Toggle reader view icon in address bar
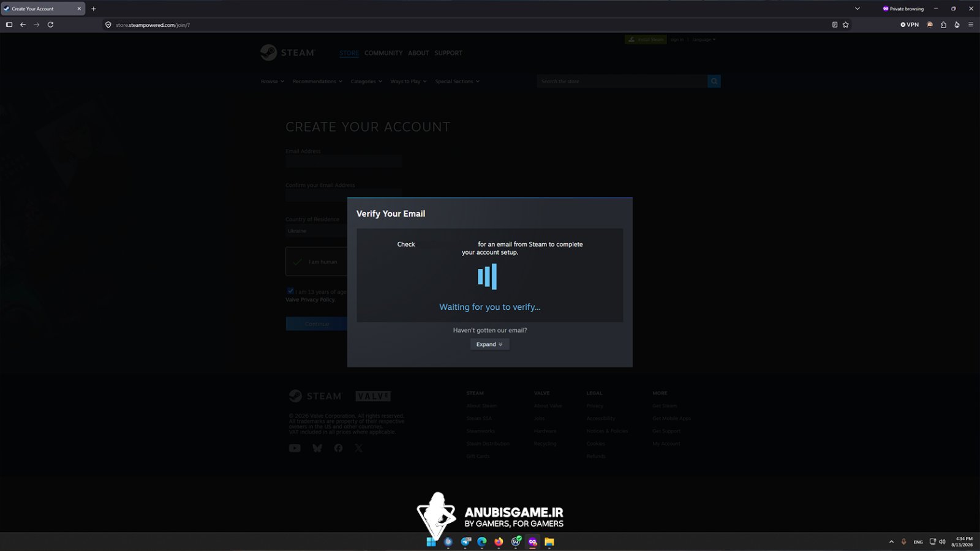The image size is (980, 551). click(835, 24)
